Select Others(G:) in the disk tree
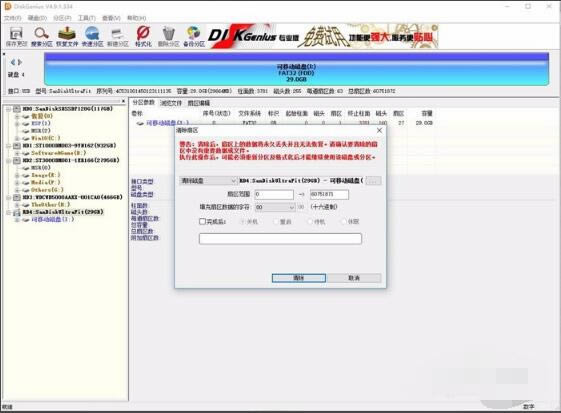This screenshot has height=413, width=561. coord(47,190)
